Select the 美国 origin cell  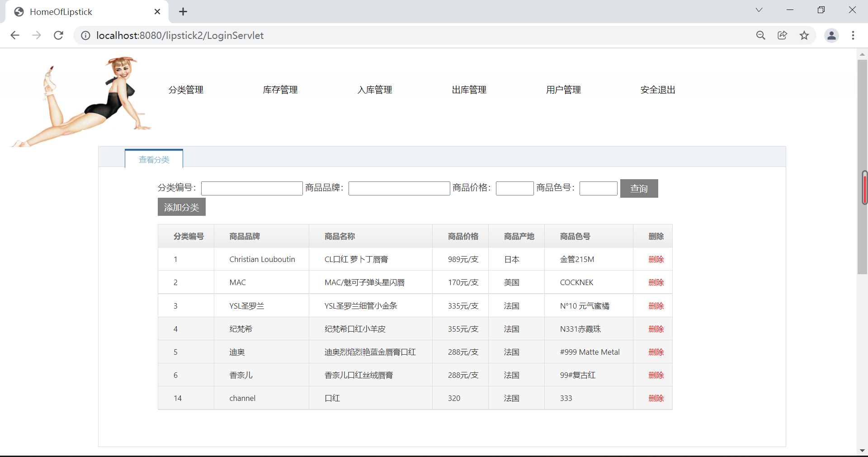[x=517, y=282]
